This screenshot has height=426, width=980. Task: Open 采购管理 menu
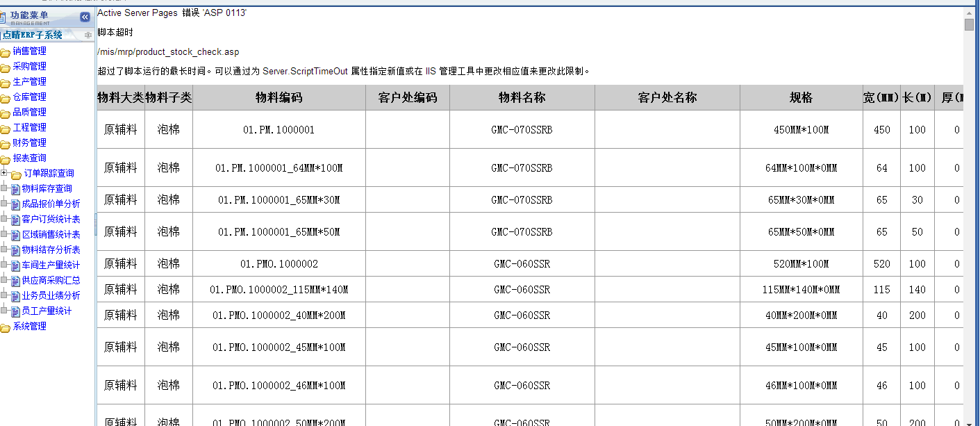(29, 66)
